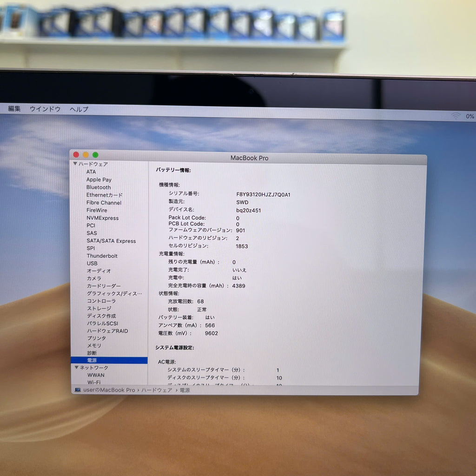The width and height of the screenshot is (476, 476).
Task: Click the ディスクのスリープタイマー value 10
Action: (x=279, y=378)
